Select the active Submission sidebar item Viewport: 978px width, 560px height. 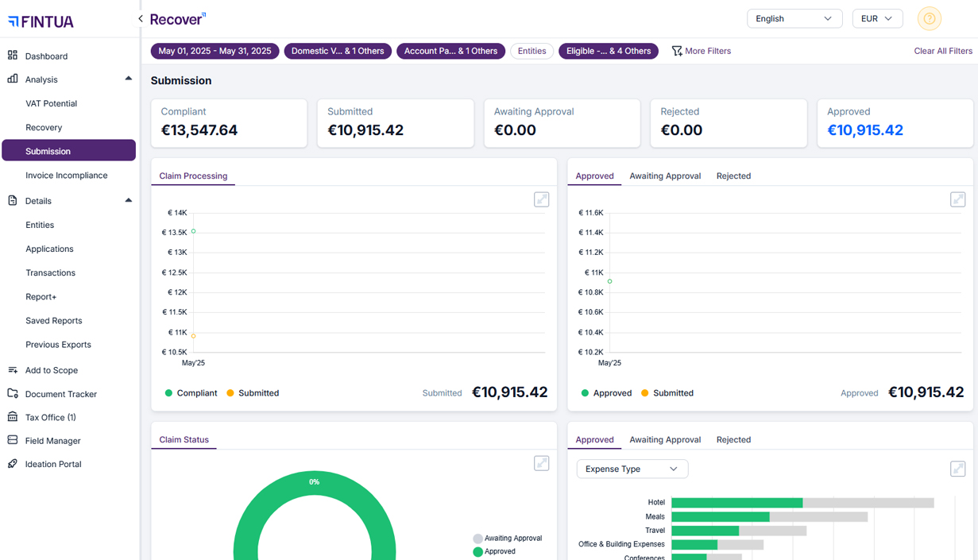[69, 151]
